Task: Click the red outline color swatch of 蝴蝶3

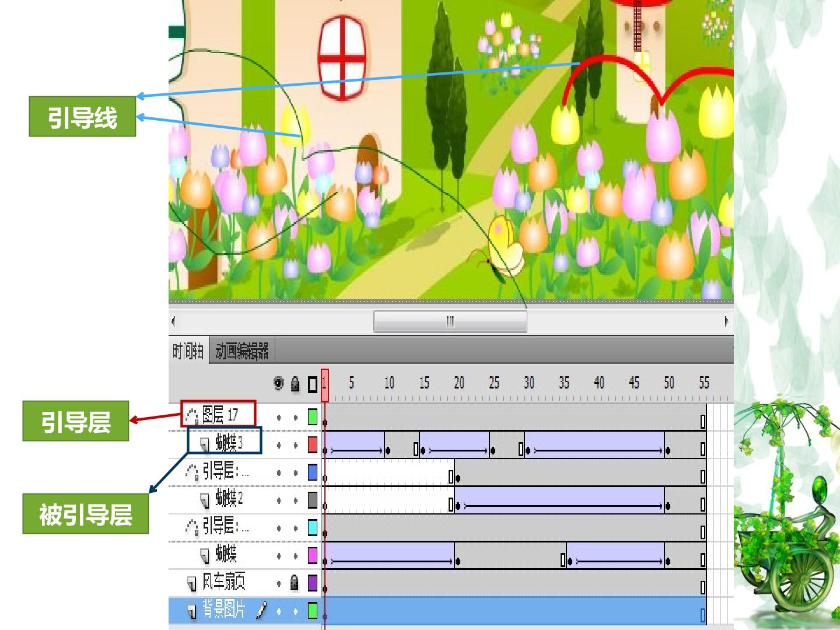Action: 313,444
